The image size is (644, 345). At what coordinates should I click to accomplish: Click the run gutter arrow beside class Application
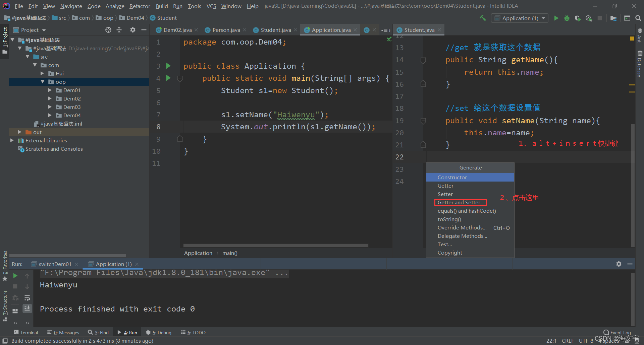tap(168, 66)
